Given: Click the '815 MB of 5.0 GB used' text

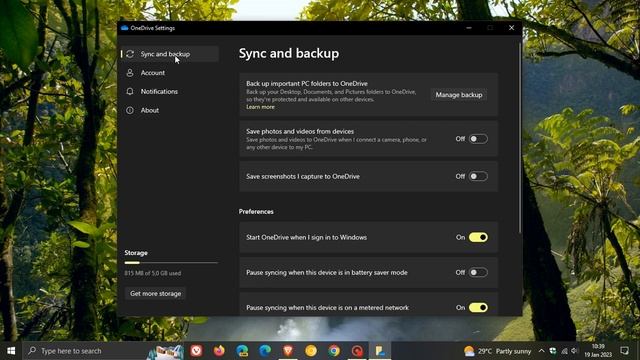Looking at the screenshot, I should (x=153, y=273).
